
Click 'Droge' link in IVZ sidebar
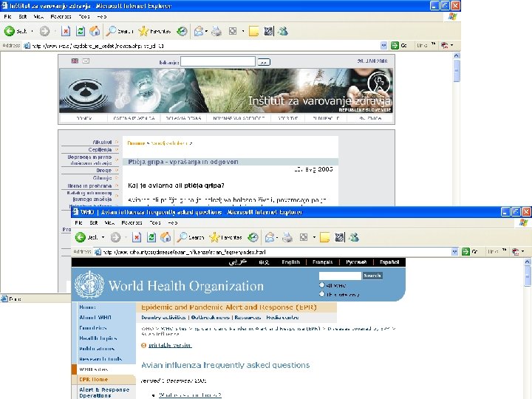point(104,171)
